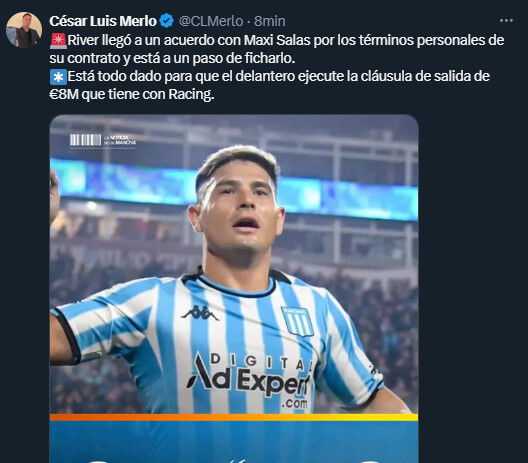Click the blue banner at image bottom
Screen dimensions: 528x463
coord(234,442)
